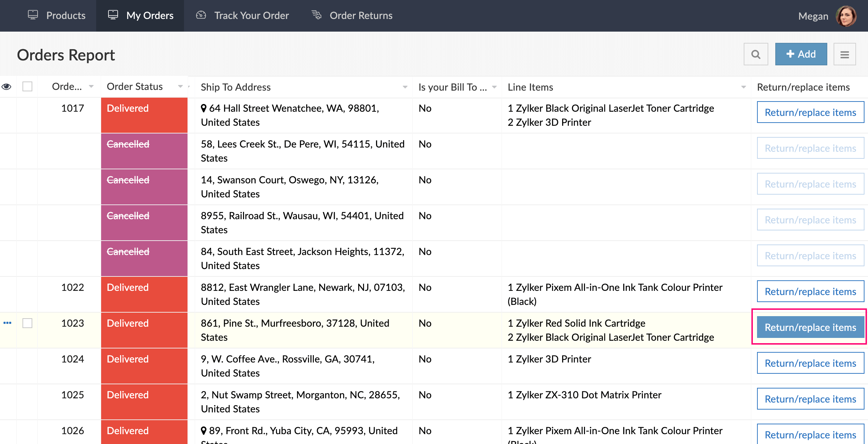Click the search magnifier icon
The image size is (868, 444).
[x=756, y=54]
